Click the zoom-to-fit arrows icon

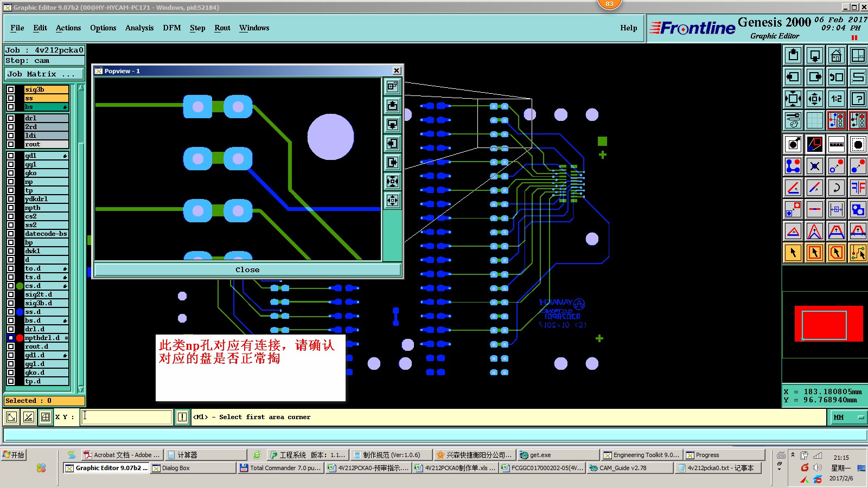[793, 99]
